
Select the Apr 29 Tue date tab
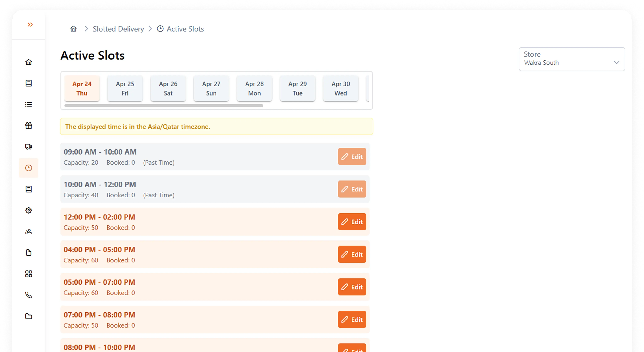tap(297, 88)
